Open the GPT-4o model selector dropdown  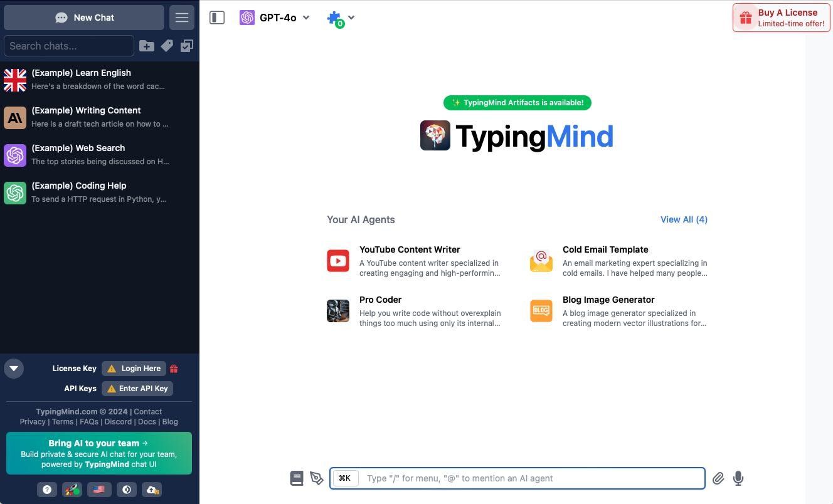point(274,18)
